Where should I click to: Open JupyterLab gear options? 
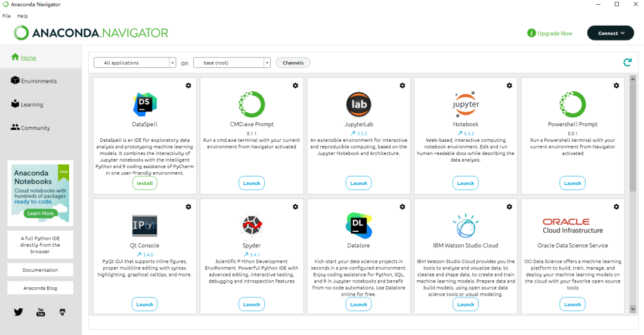coord(402,85)
